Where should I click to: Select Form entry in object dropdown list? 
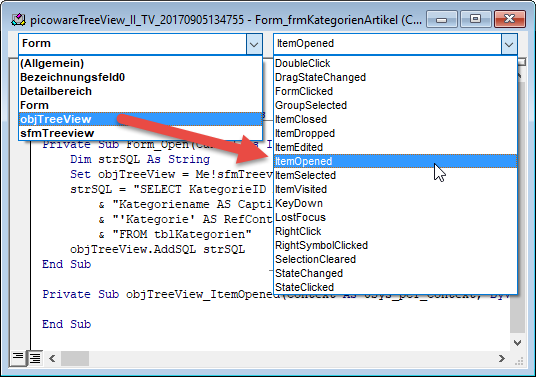click(140, 105)
